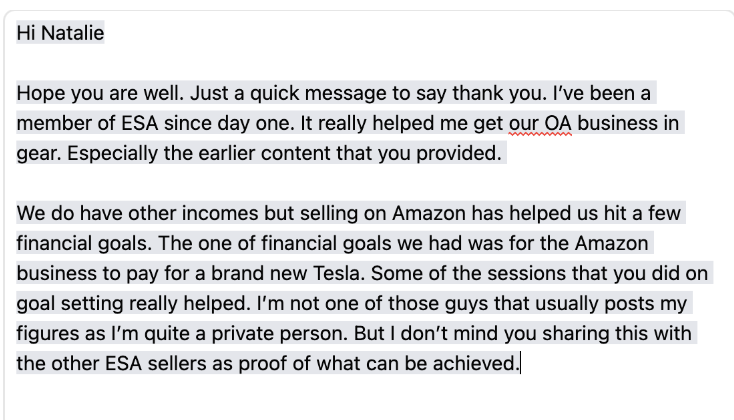Place cursor on the word 'Tesla'
This screenshot has height=420, width=734.
coord(338,273)
